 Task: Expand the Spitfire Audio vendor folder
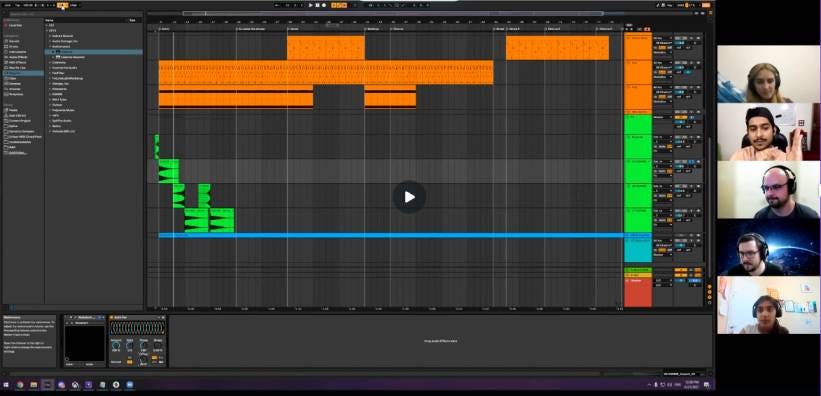[50, 120]
